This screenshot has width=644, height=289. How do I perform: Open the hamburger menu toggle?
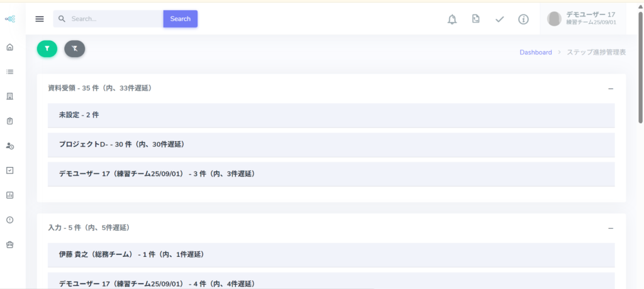click(x=40, y=19)
